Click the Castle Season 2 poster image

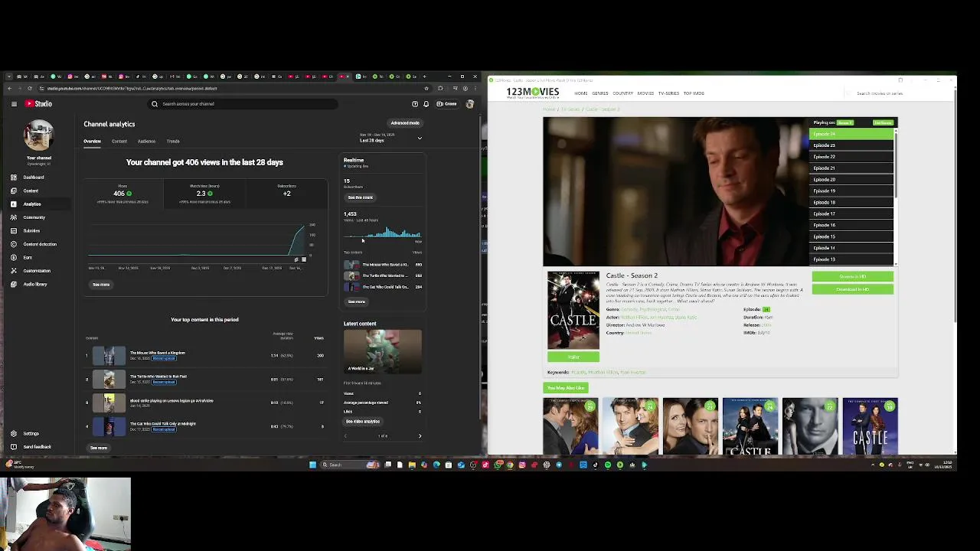573,310
